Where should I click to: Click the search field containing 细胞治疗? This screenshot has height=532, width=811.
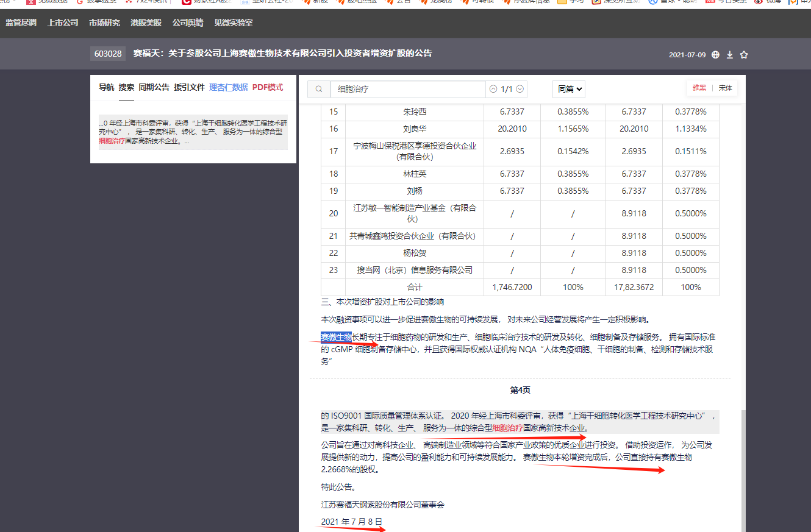(x=408, y=89)
